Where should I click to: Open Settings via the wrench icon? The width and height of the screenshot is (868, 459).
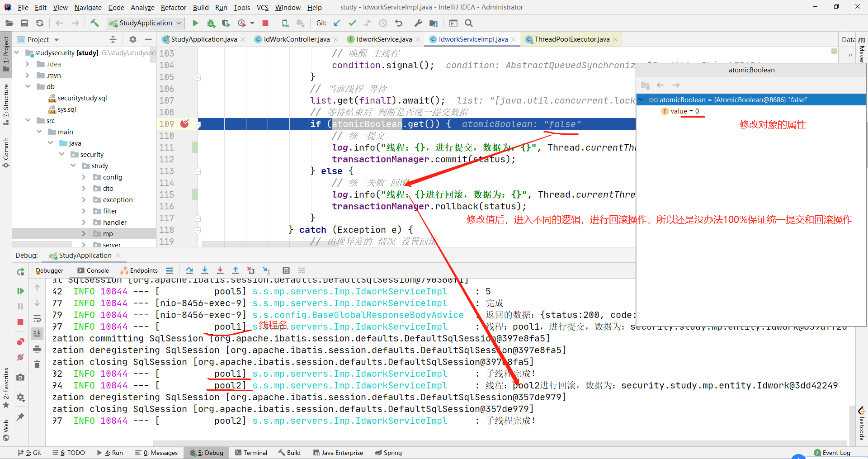418,23
